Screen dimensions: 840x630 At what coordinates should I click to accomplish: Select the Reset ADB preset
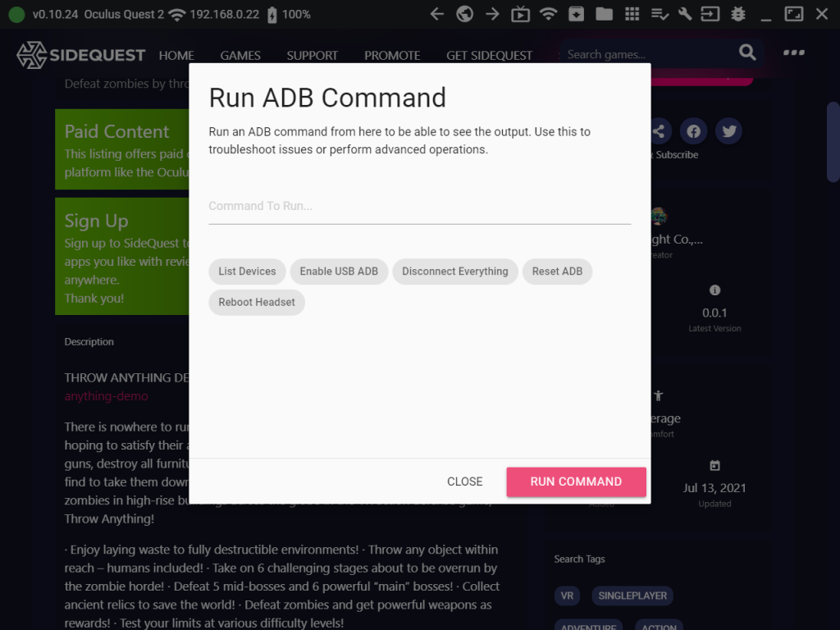(557, 272)
